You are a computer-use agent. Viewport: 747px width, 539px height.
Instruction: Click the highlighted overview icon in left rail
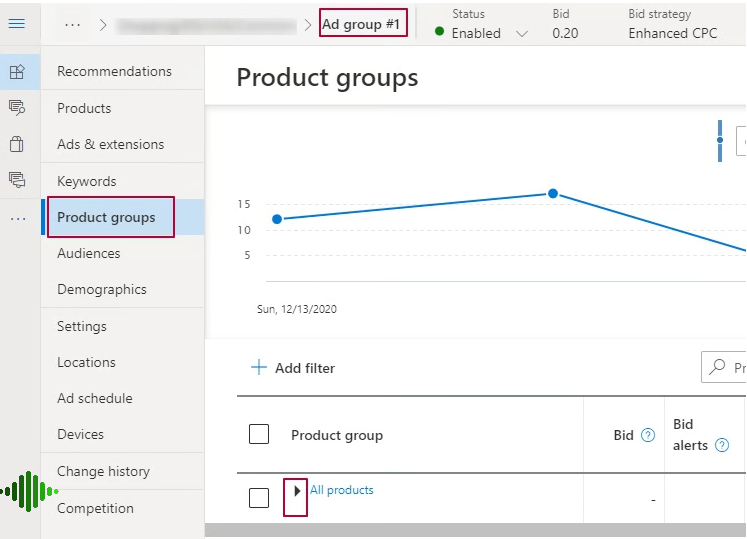point(17,72)
